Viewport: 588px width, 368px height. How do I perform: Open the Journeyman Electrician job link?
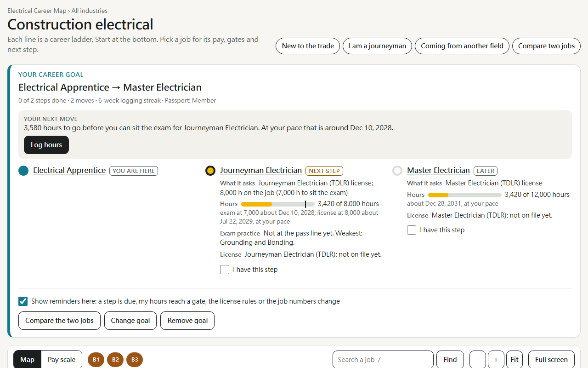[x=261, y=170]
